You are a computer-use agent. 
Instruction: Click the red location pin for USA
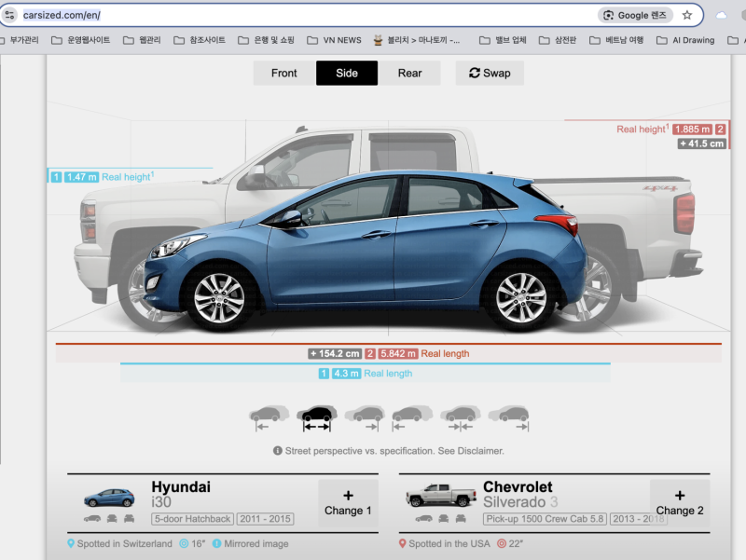point(403,543)
